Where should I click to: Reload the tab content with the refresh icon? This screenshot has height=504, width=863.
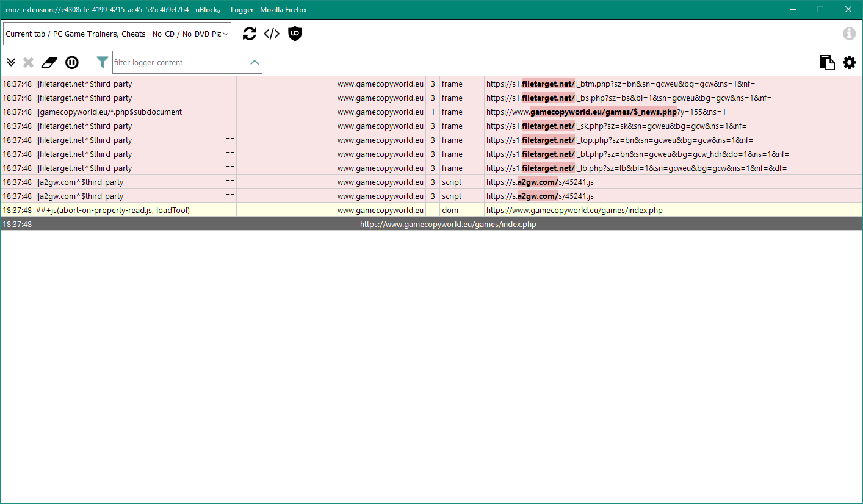250,34
